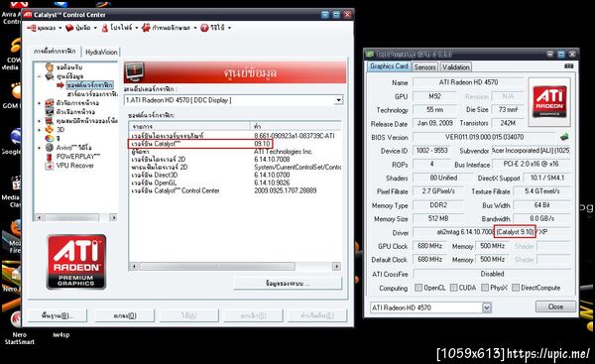
Task: Click the GPU-Z screenshot camera icon
Action: pyautogui.click(x=568, y=66)
